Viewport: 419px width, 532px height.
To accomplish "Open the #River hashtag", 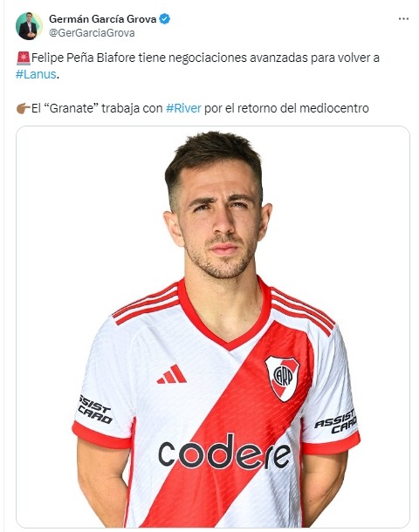I will point(183,108).
